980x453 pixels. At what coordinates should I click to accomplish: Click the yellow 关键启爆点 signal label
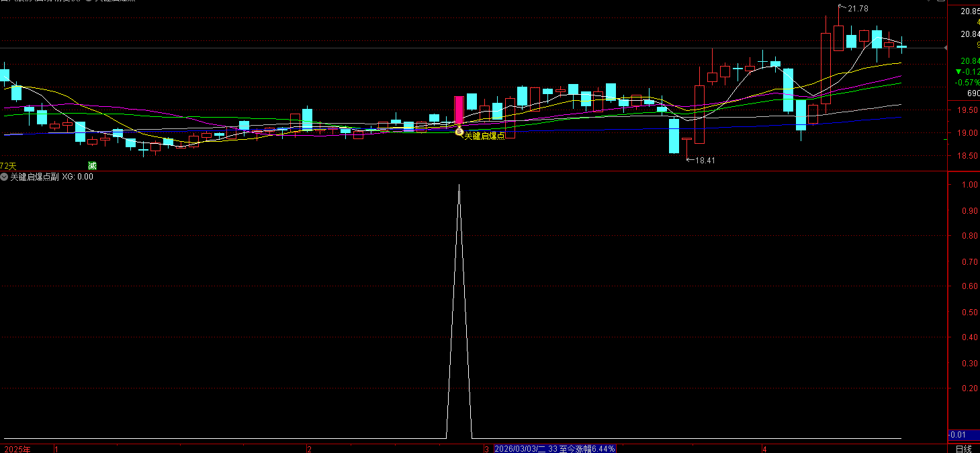pyautogui.click(x=484, y=136)
